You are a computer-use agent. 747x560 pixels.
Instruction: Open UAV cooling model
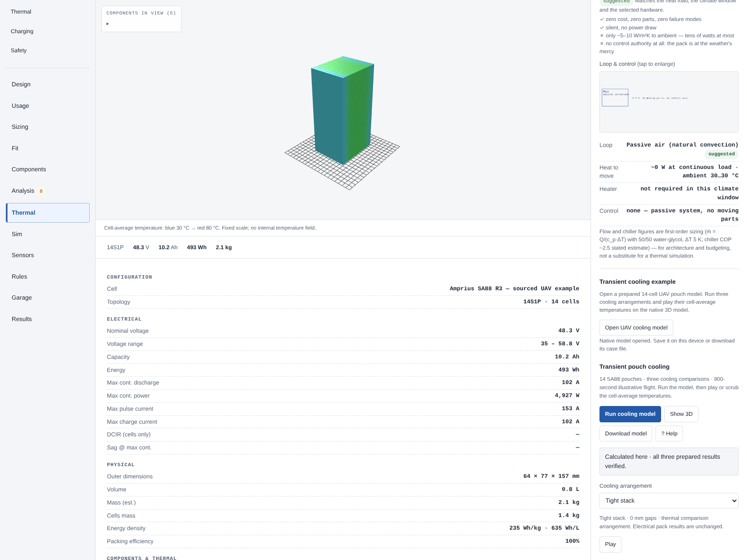[636, 328]
